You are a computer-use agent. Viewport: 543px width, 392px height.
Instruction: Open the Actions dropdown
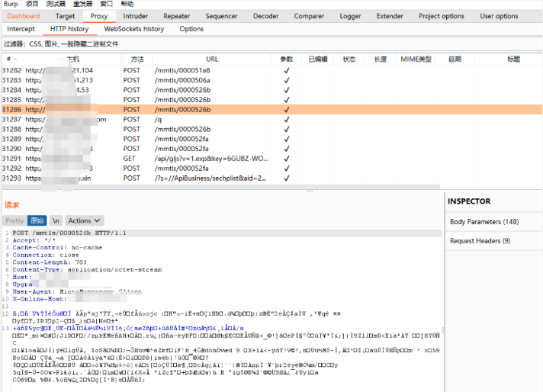pos(84,220)
